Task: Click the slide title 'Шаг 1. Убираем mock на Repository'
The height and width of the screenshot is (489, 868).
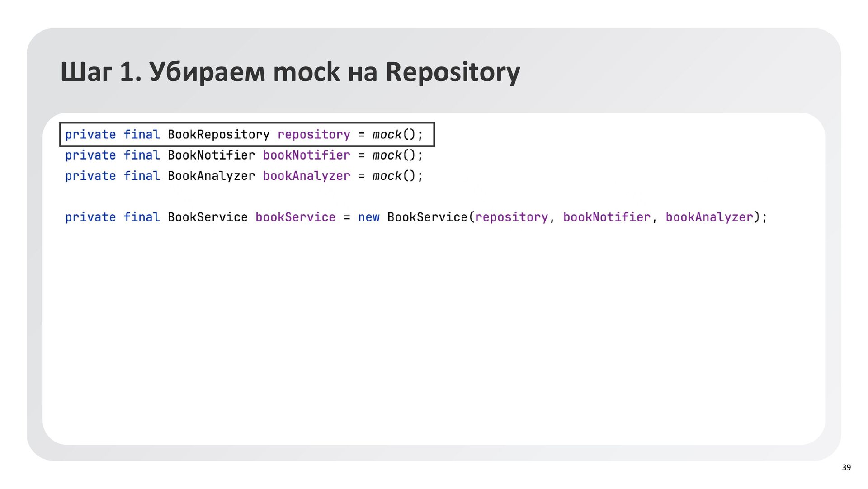Action: click(290, 72)
